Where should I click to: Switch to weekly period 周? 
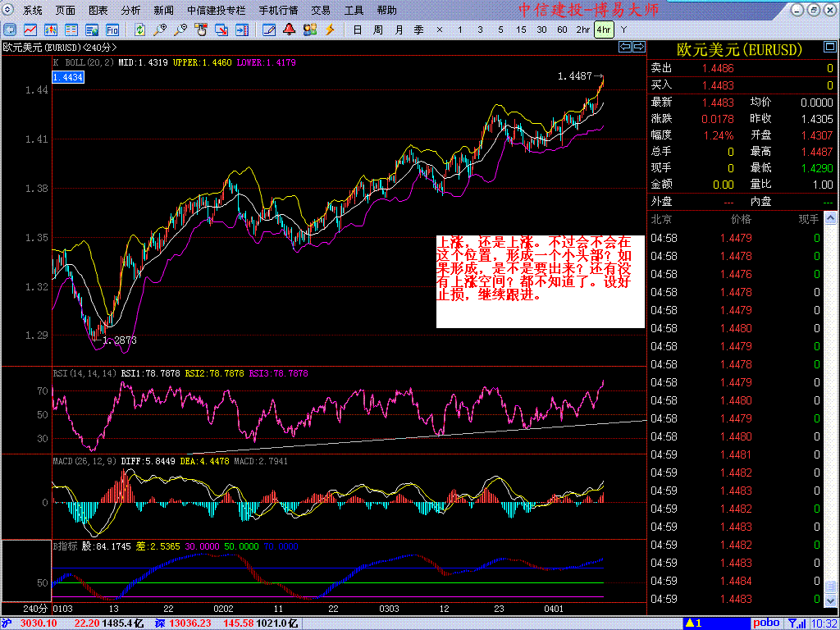point(377,30)
